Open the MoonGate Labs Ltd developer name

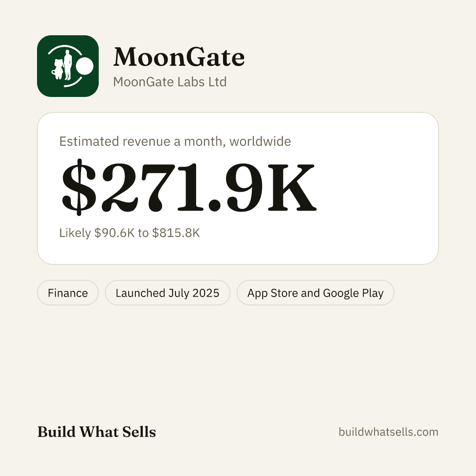[170, 82]
